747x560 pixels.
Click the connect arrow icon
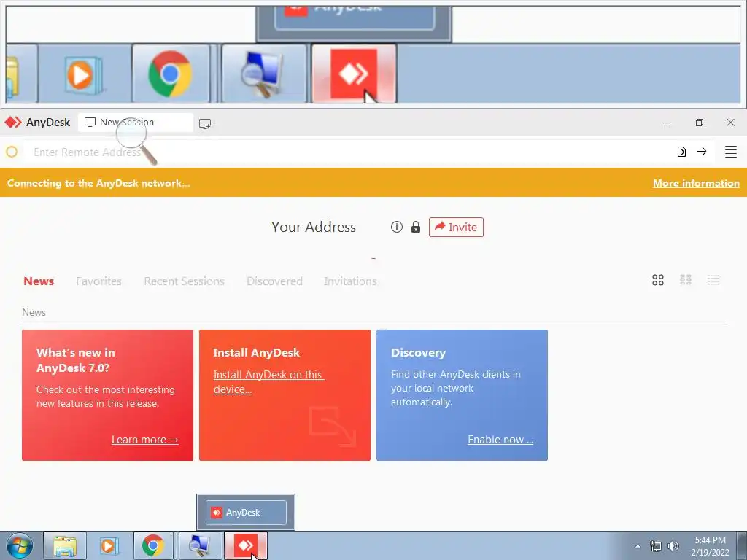tap(702, 152)
